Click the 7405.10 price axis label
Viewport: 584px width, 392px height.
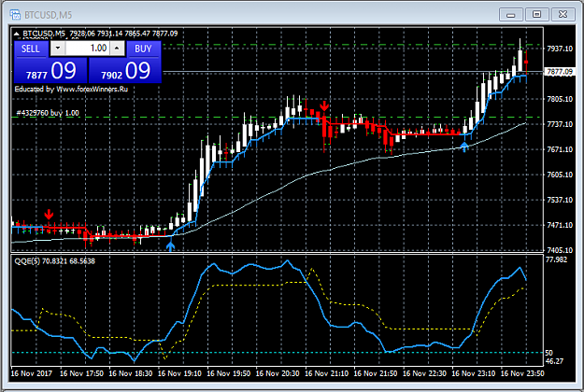tap(560, 250)
